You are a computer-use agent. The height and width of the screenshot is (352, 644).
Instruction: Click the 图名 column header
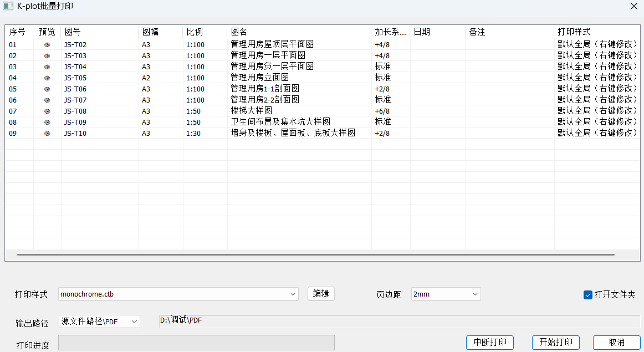pyautogui.click(x=299, y=32)
